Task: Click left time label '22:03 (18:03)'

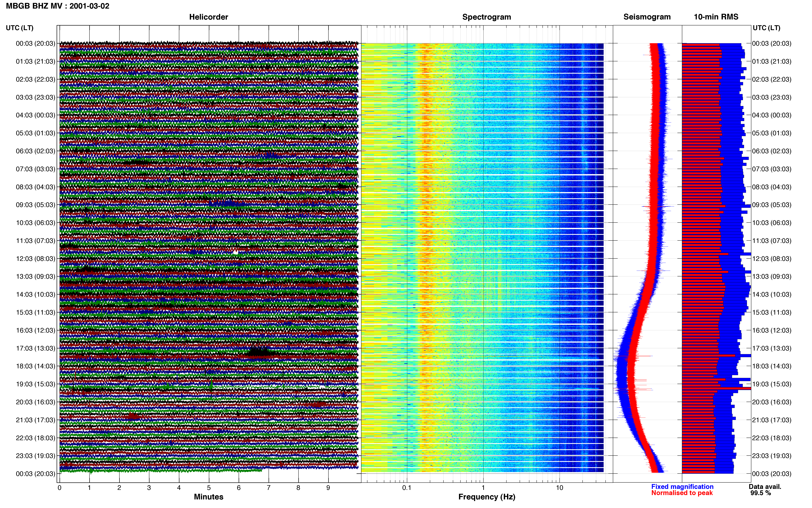Action: pos(35,438)
